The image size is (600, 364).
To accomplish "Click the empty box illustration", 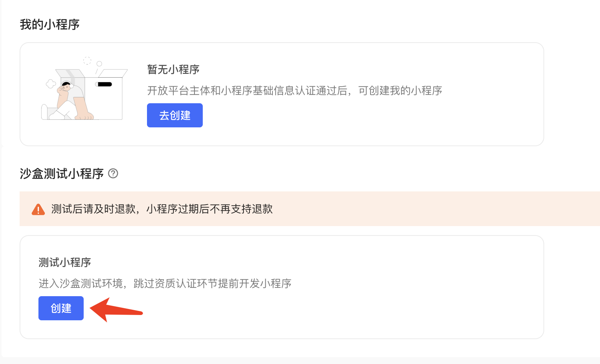I will click(x=85, y=89).
